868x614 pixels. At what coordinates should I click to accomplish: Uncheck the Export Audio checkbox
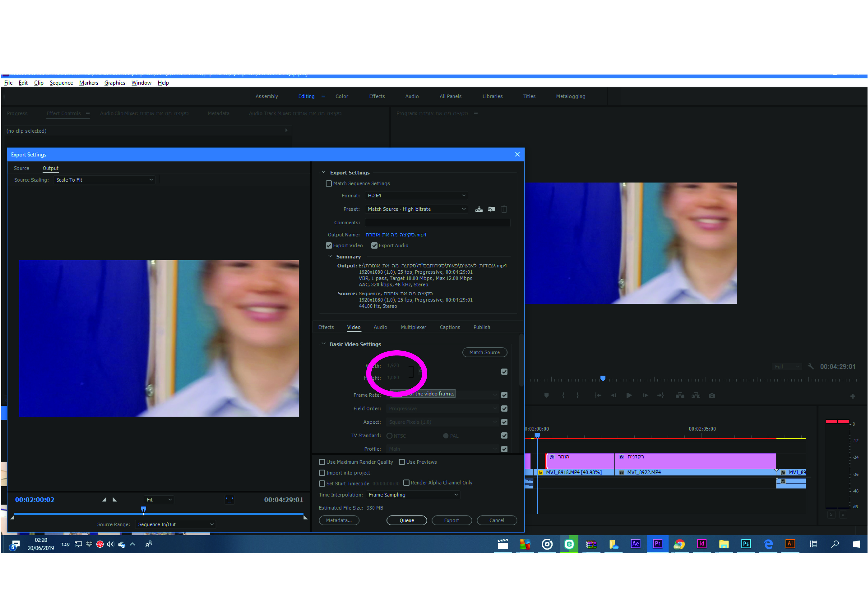(x=374, y=246)
